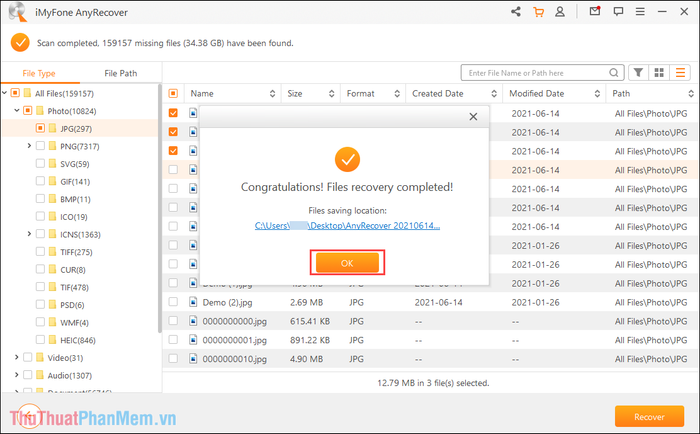Click file icon of 0000000010.jpg

[193, 358]
